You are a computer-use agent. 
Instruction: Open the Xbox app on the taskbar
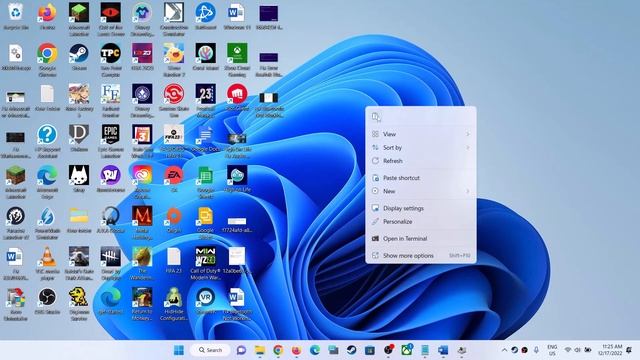pyautogui.click(x=407, y=350)
